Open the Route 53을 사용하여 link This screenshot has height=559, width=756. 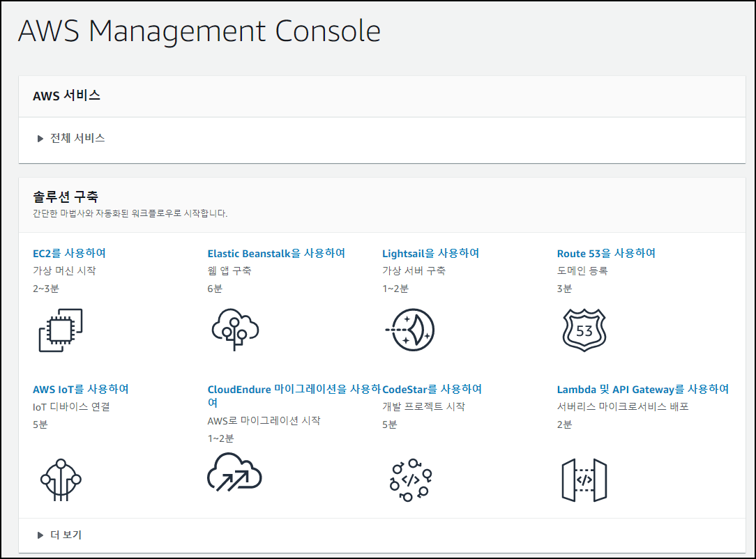(605, 253)
